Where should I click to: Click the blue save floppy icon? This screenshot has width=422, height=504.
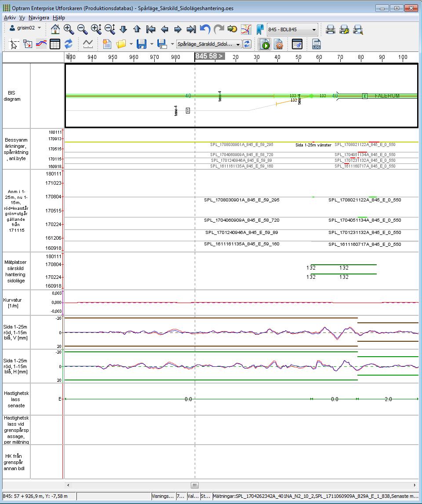point(141,44)
